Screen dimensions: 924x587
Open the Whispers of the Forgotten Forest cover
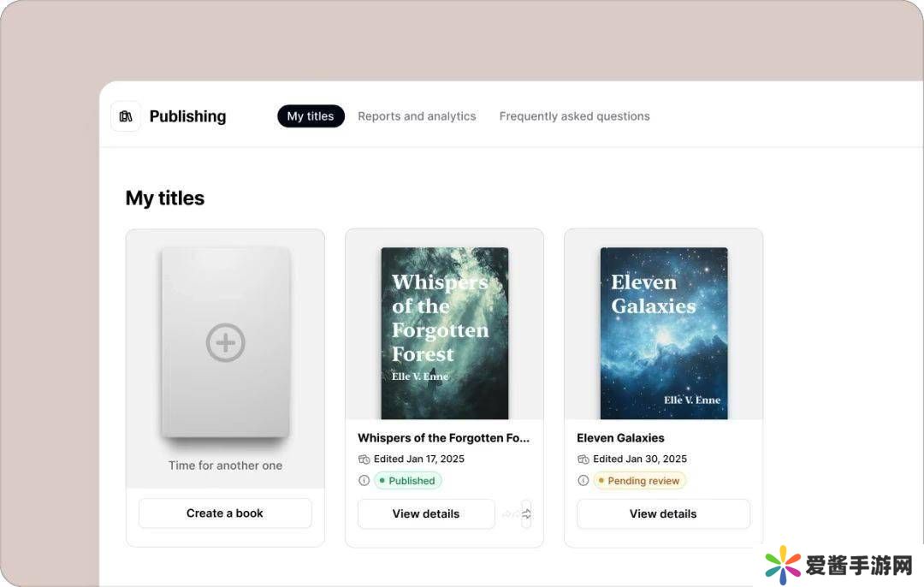coord(445,333)
